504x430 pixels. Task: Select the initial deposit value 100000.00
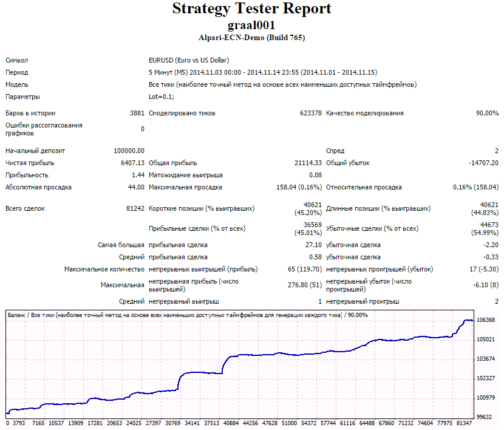pyautogui.click(x=129, y=151)
